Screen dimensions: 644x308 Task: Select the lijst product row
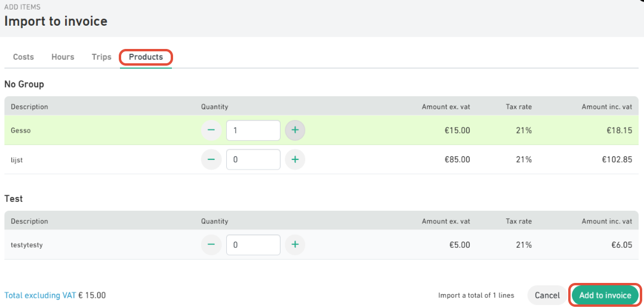coord(322,160)
